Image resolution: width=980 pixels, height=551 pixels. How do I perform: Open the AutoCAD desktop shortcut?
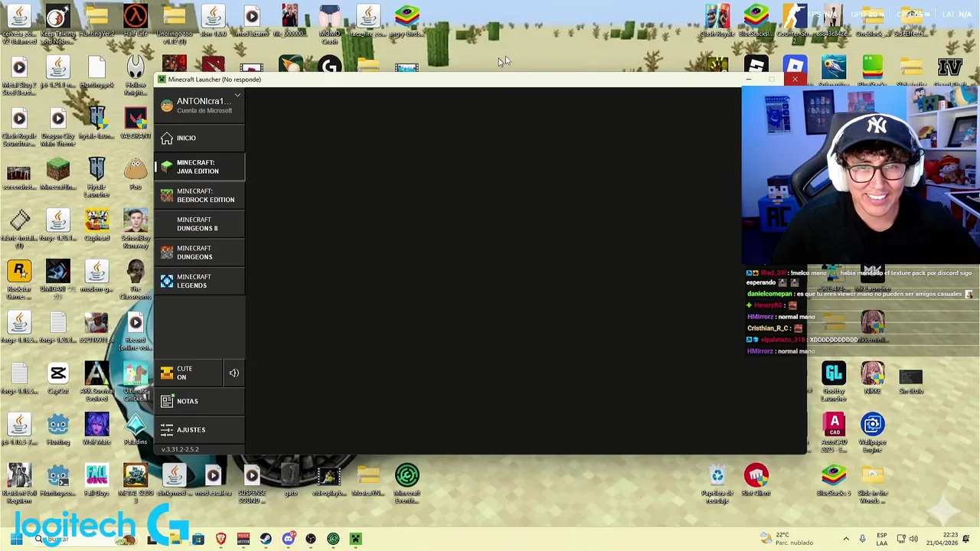834,433
